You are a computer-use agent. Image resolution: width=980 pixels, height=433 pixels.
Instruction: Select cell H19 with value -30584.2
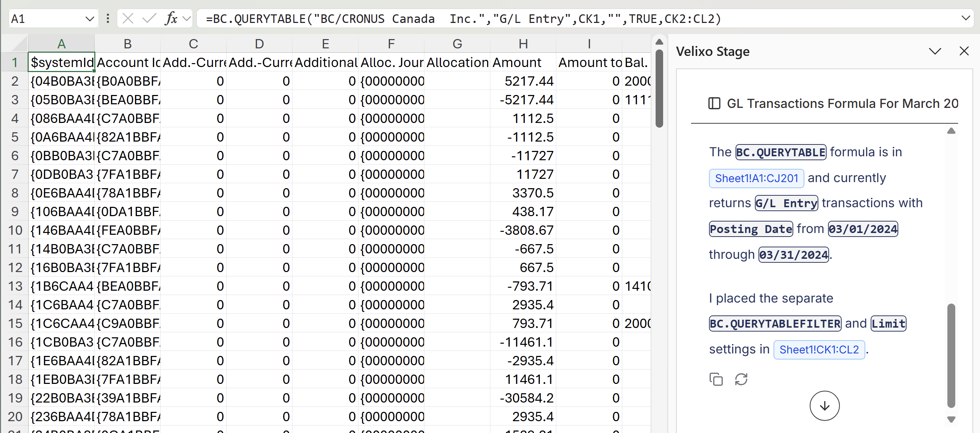(523, 398)
